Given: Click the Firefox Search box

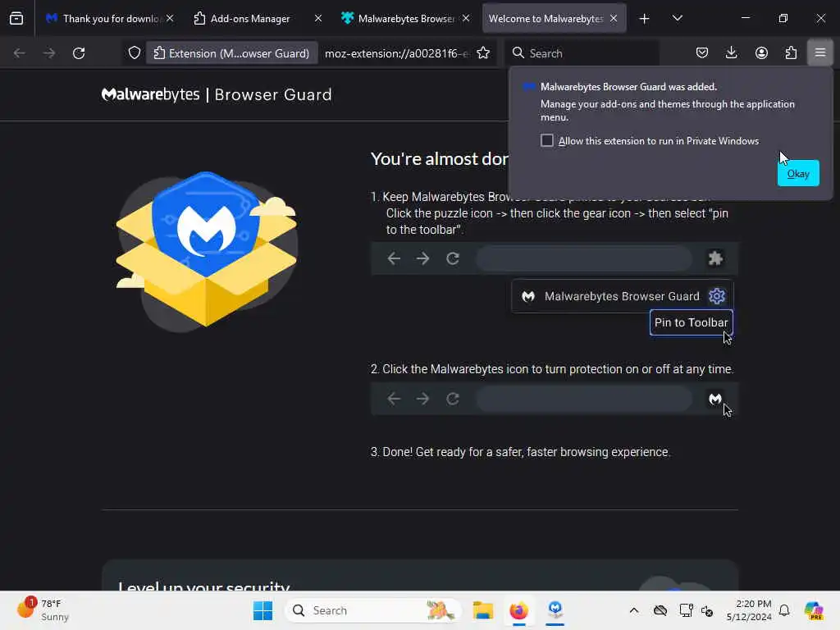Looking at the screenshot, I should point(582,53).
